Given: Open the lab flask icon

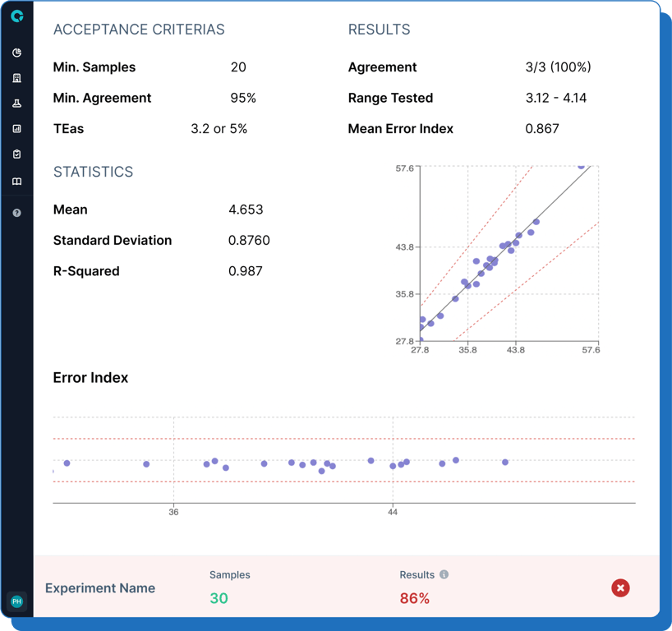Looking at the screenshot, I should 16,104.
